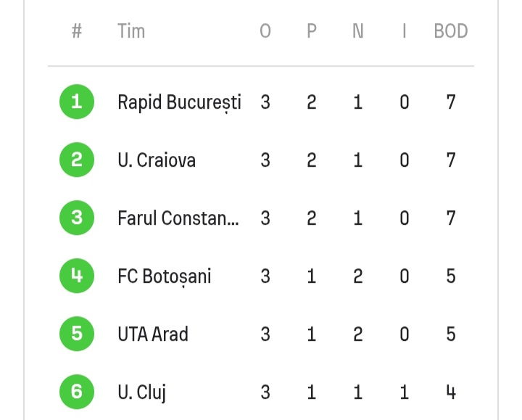Click the green rank 1 badge
522x420 pixels.
77,102
